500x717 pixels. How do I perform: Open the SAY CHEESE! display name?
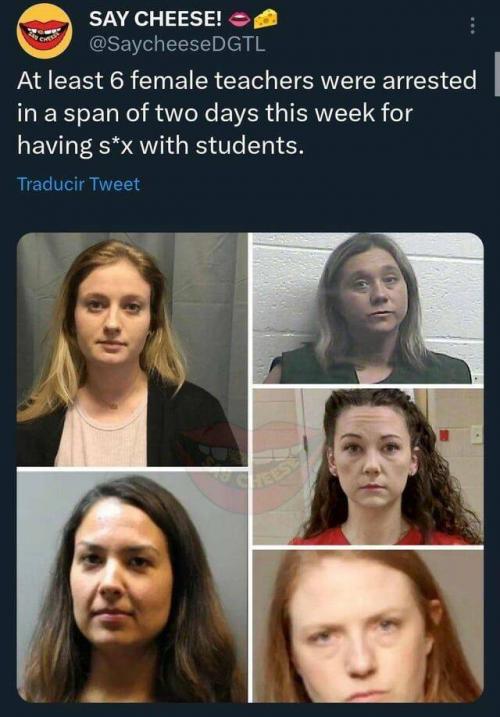click(155, 19)
